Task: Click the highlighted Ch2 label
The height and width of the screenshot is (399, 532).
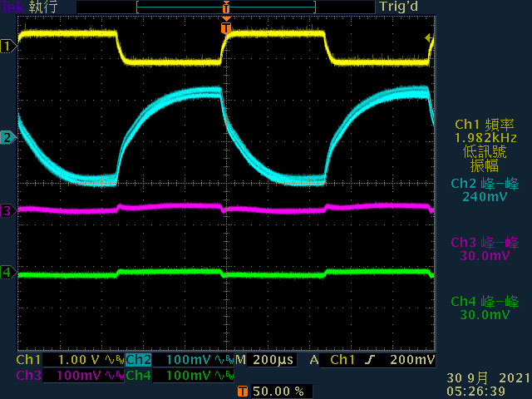Action: point(139,360)
